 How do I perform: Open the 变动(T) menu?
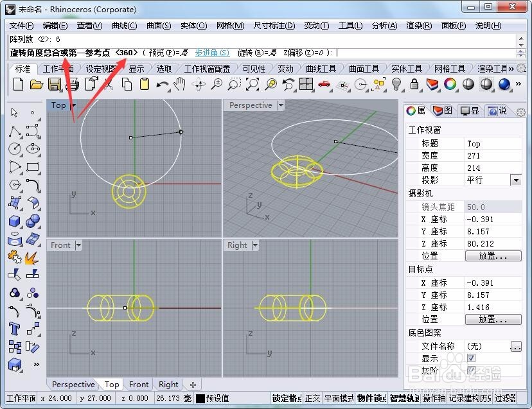click(317, 26)
